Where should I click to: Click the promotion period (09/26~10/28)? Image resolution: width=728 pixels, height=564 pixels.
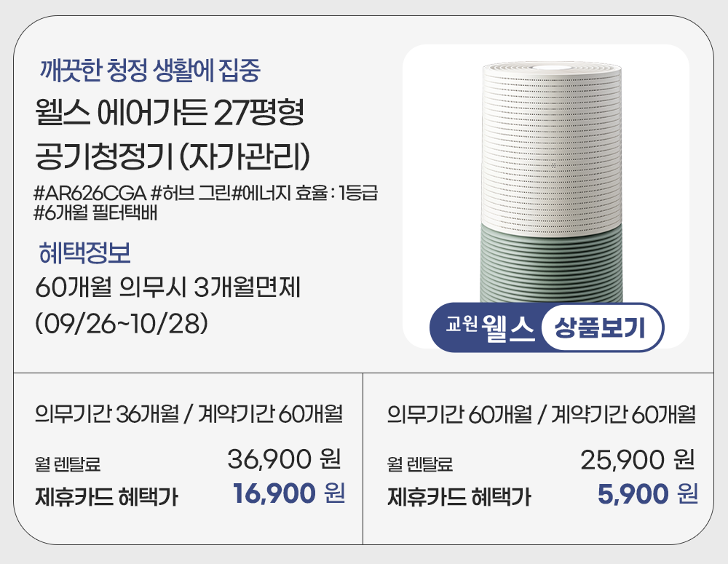click(x=122, y=322)
